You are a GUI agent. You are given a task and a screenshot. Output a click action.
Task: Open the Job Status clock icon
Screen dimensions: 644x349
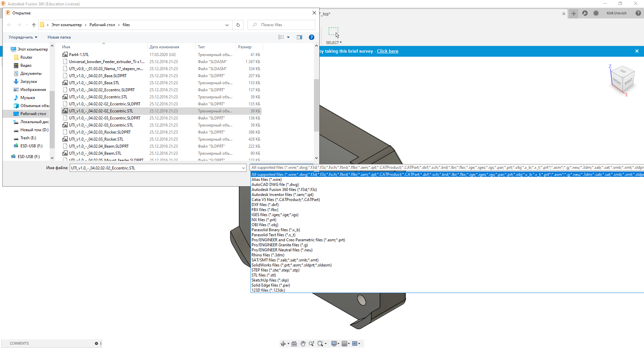coord(596,13)
